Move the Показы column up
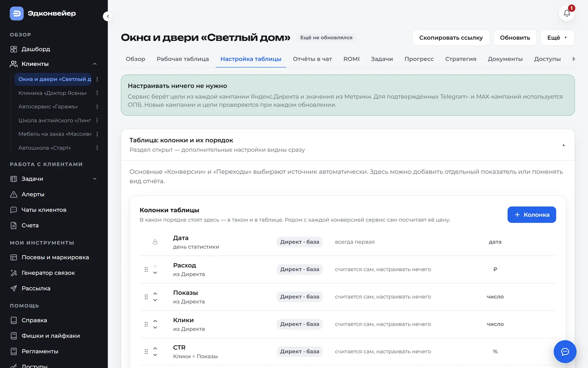Image resolution: width=588 pixels, height=368 pixels. point(155,293)
